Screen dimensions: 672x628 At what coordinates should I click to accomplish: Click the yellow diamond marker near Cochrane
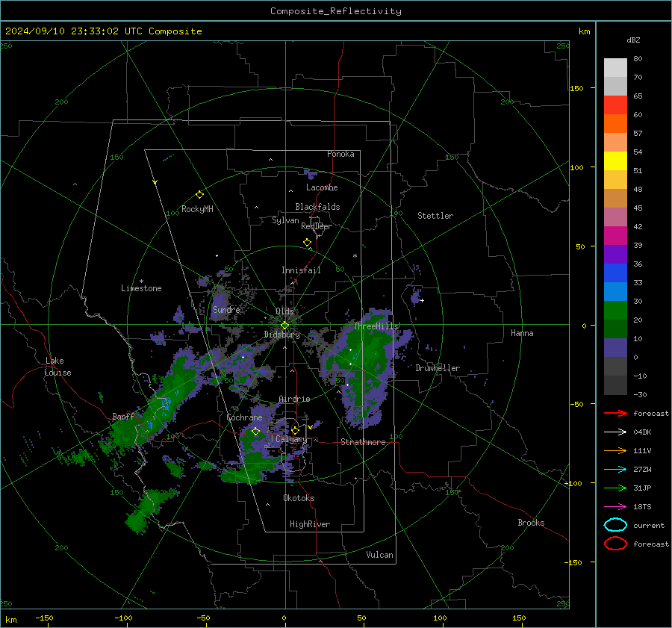[x=256, y=432]
